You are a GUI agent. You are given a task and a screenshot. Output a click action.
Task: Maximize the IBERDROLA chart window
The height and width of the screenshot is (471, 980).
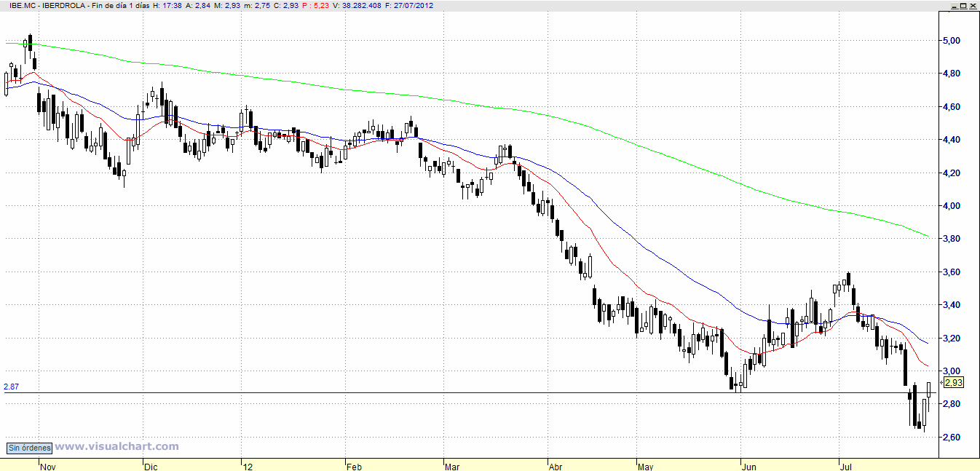[963, 5]
